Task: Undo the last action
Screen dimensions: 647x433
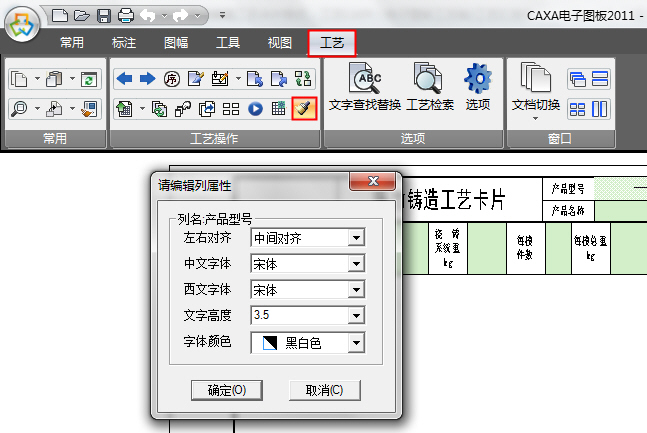Action: point(148,16)
